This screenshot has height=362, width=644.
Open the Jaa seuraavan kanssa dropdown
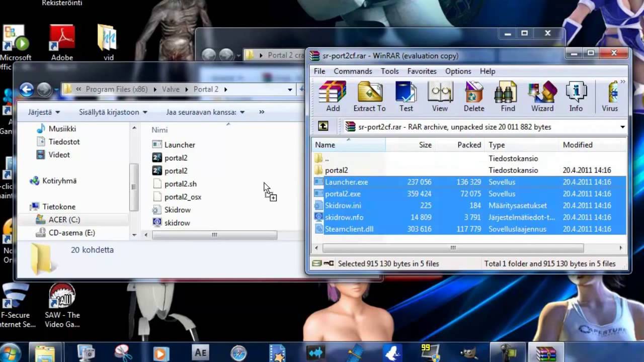point(205,112)
